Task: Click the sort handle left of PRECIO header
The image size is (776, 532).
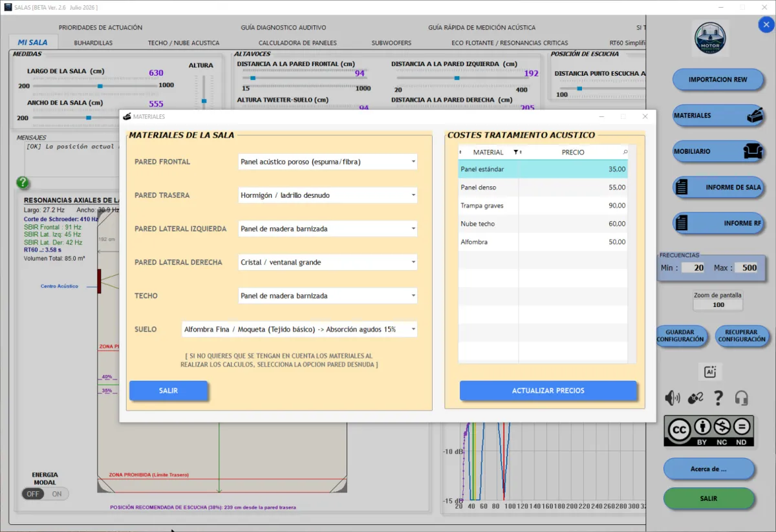Action: pyautogui.click(x=521, y=152)
